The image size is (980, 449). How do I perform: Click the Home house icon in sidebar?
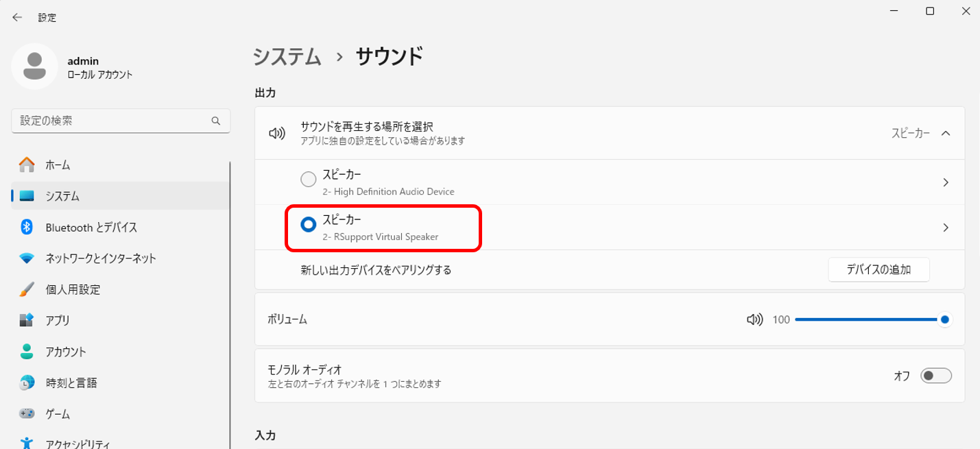[x=27, y=165]
